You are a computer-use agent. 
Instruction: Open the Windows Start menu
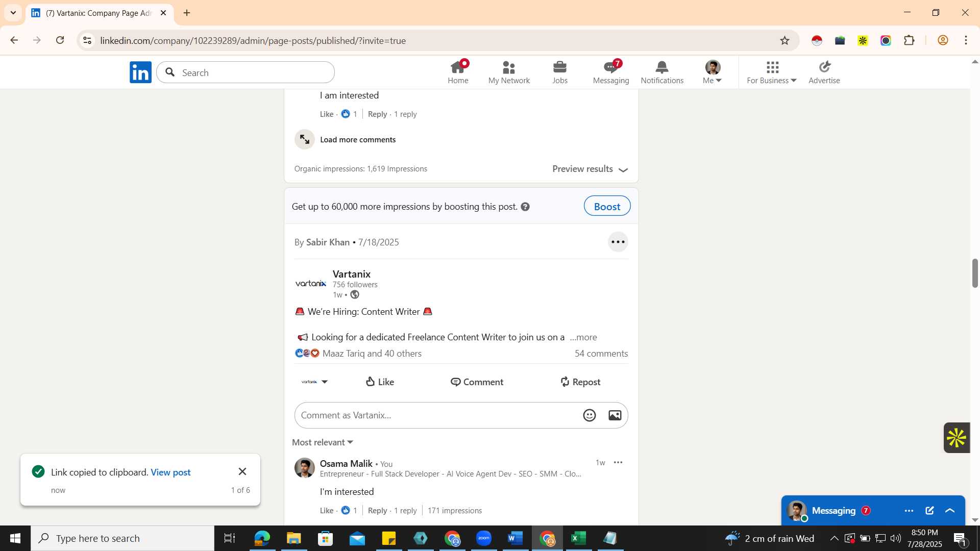click(x=15, y=538)
